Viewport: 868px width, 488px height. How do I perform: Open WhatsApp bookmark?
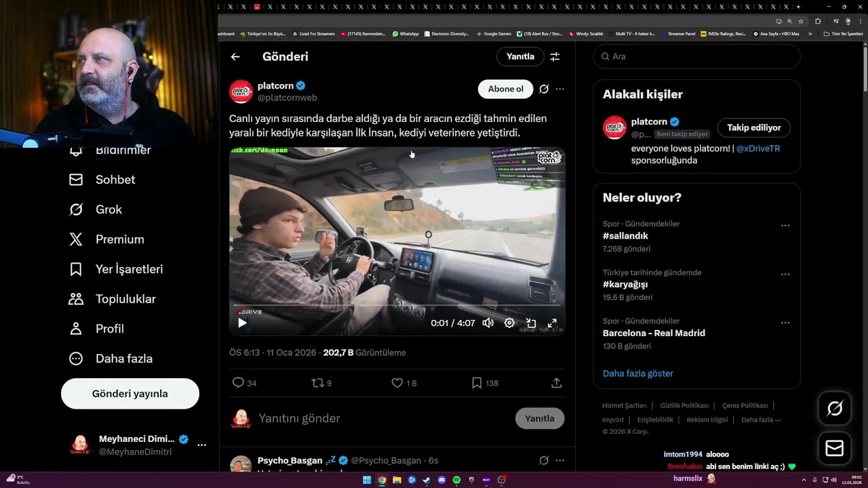tap(406, 33)
